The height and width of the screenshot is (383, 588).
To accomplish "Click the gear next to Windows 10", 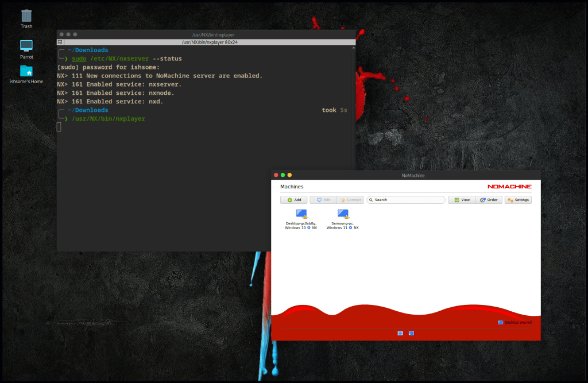I will tap(309, 228).
